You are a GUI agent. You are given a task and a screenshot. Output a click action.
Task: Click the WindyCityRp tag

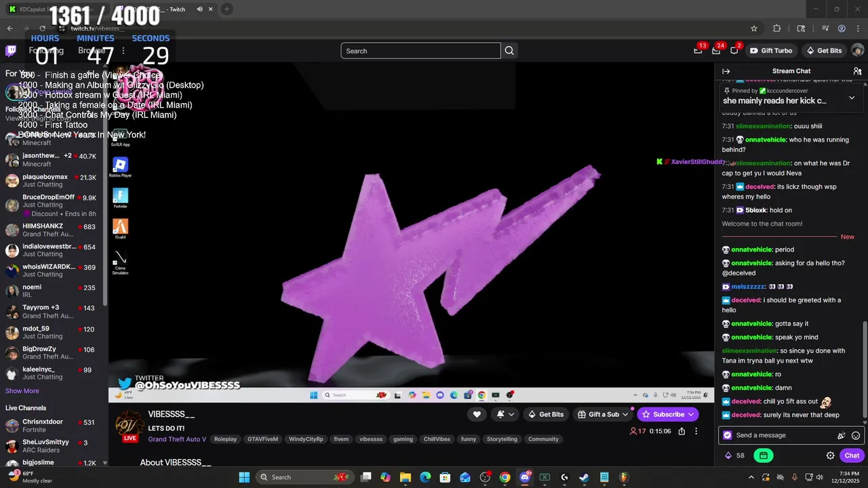pos(306,439)
